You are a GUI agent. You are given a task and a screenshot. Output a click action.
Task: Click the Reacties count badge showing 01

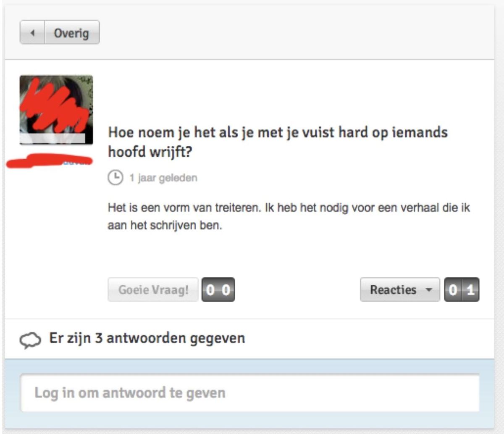(x=462, y=289)
